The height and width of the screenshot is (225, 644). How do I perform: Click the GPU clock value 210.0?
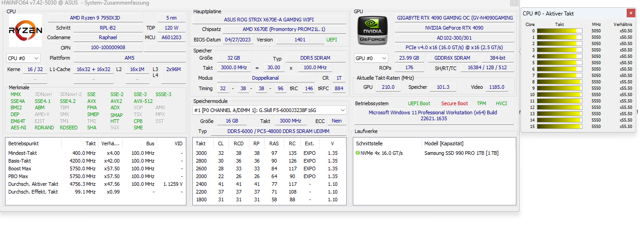click(x=388, y=87)
